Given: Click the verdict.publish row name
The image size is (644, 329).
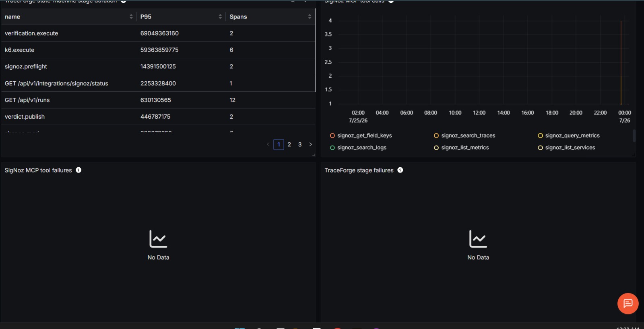Looking at the screenshot, I should [x=25, y=117].
